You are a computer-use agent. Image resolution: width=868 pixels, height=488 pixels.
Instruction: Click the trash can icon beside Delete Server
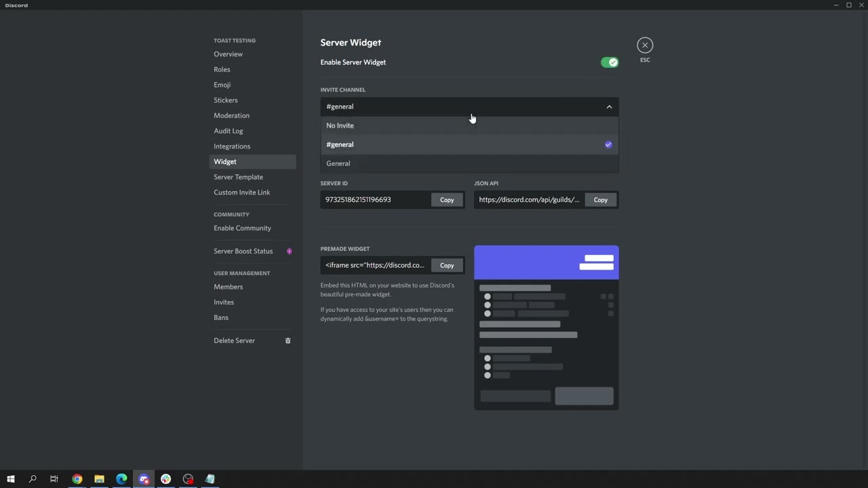pos(288,341)
